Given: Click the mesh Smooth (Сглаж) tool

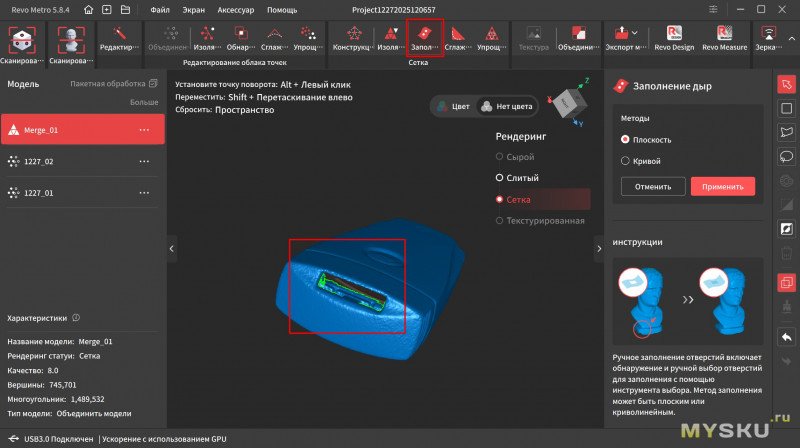Looking at the screenshot, I should coord(457,38).
